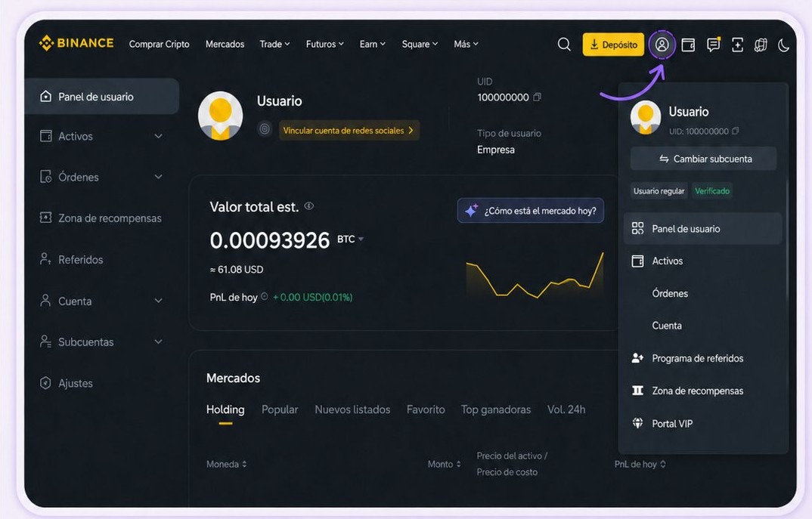Click the Binance logo
This screenshot has height=519, width=812.
76,43
